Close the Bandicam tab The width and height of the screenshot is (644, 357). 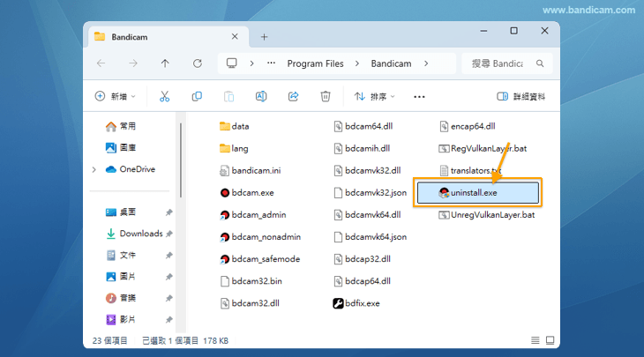pos(235,36)
